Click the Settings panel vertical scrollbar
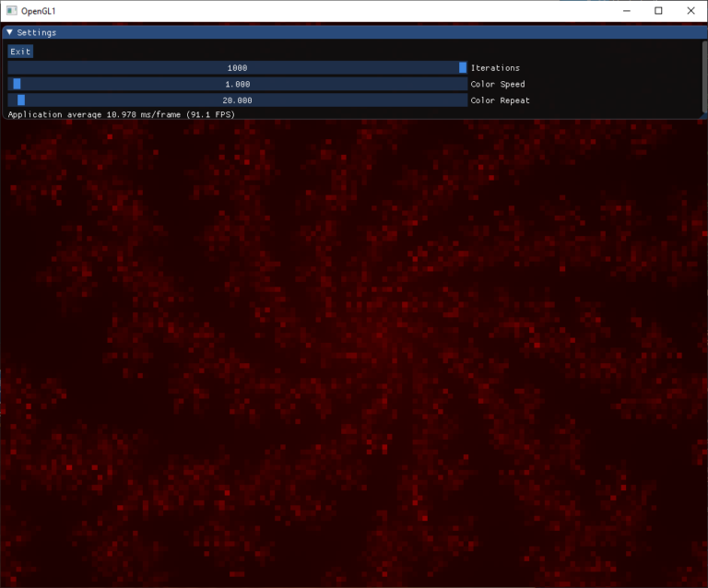708x588 pixels. click(x=704, y=76)
